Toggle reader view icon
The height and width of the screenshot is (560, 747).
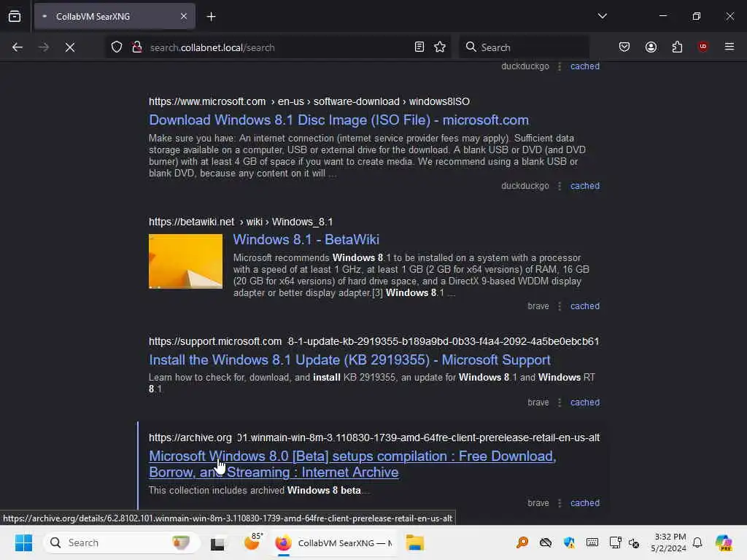419,47
